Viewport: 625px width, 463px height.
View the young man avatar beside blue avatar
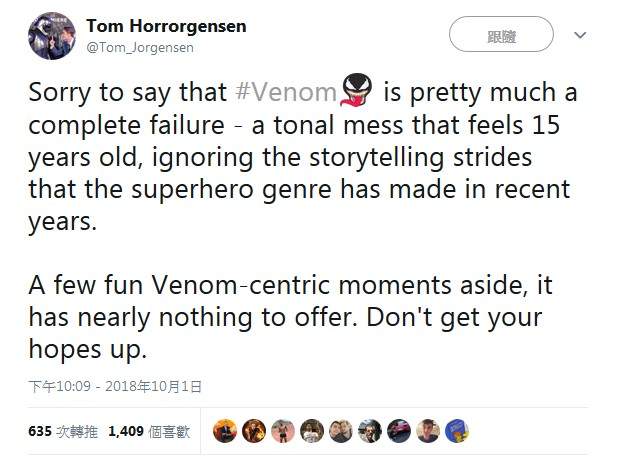pyautogui.click(x=428, y=431)
